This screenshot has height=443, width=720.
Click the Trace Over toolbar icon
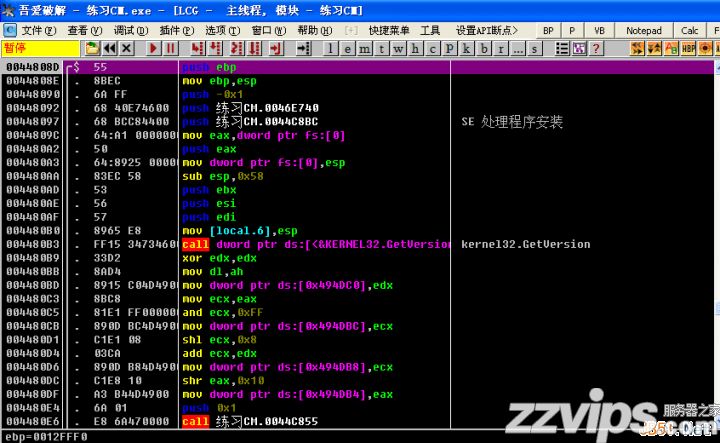click(x=254, y=48)
